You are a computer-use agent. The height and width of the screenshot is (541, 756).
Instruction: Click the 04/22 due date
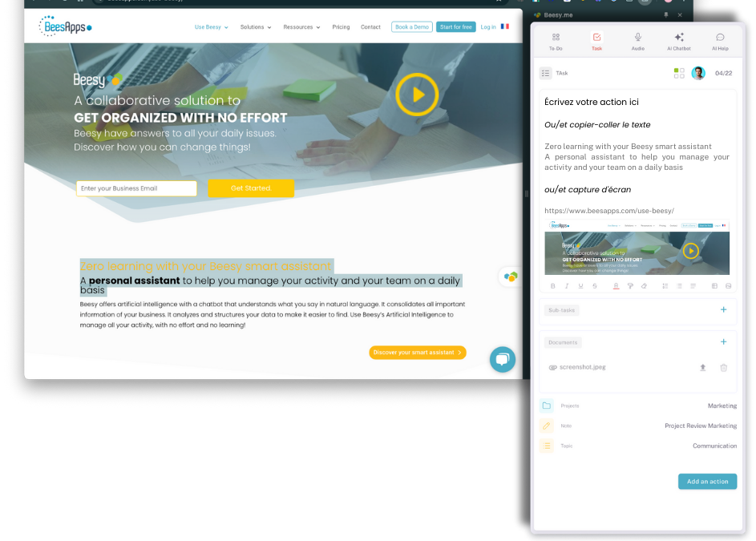click(723, 73)
